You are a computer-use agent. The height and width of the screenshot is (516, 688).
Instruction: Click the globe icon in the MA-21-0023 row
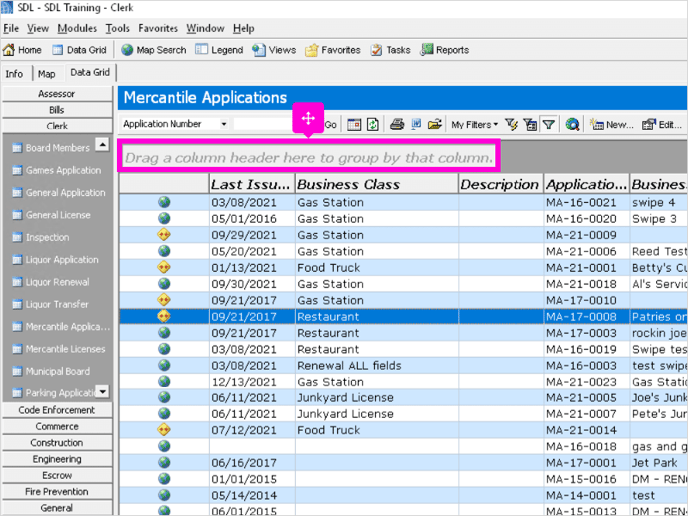164,381
